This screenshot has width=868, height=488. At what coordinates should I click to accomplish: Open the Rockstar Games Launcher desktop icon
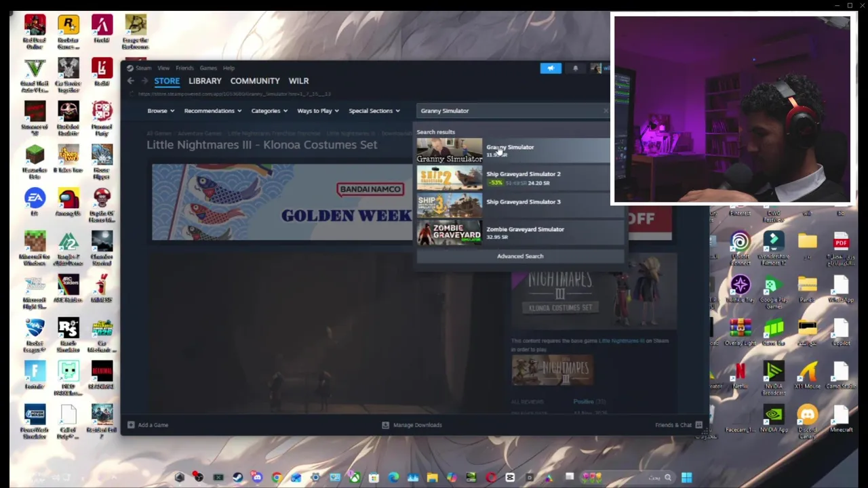coord(68,31)
